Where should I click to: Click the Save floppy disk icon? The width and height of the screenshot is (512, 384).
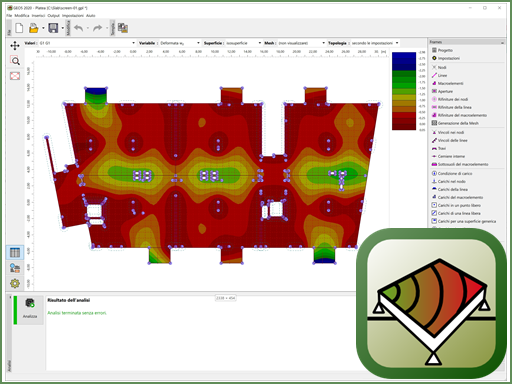[53, 28]
